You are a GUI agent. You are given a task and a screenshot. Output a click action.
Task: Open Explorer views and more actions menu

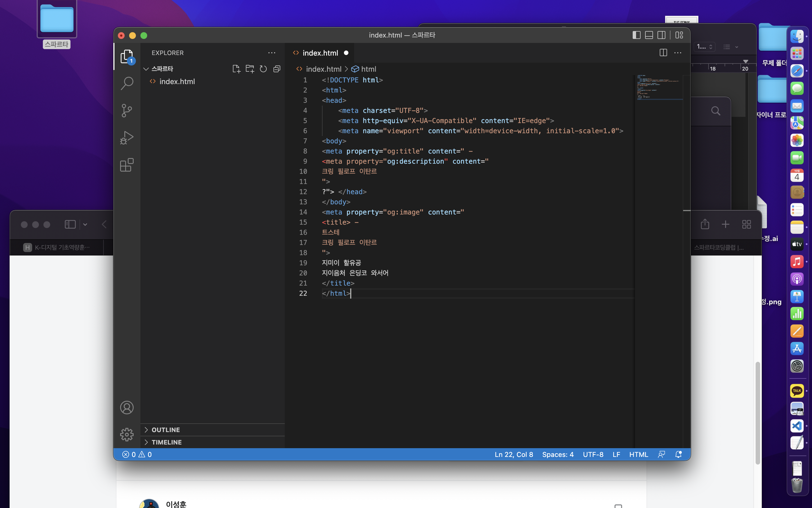272,53
